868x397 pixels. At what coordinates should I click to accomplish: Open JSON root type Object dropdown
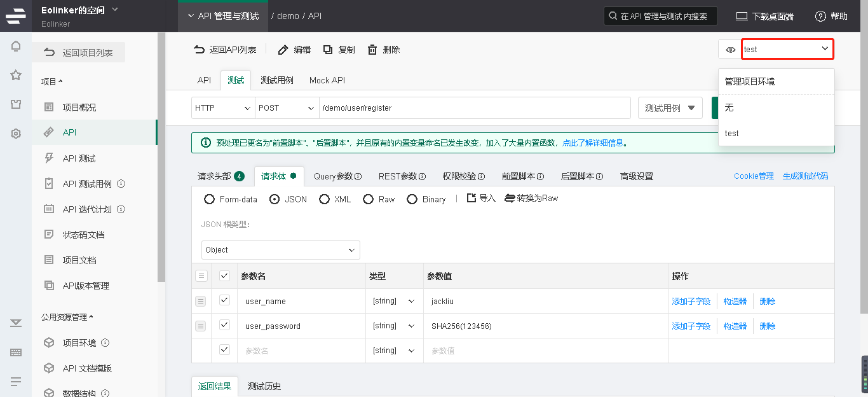pos(281,250)
